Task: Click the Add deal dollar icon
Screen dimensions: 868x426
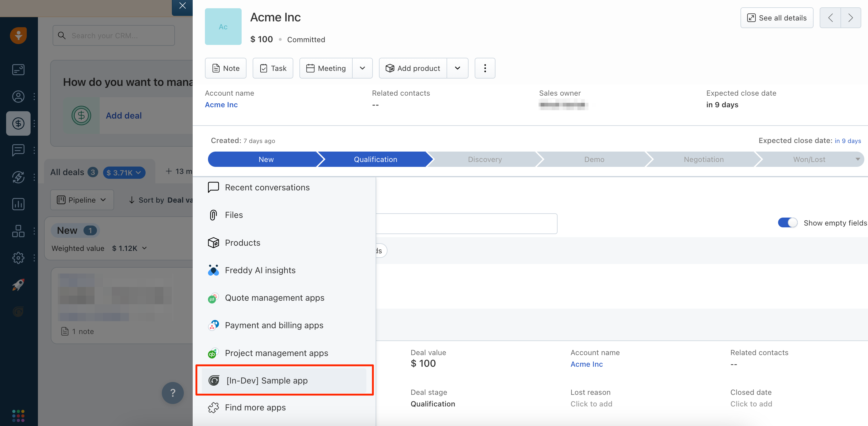Action: click(x=81, y=116)
